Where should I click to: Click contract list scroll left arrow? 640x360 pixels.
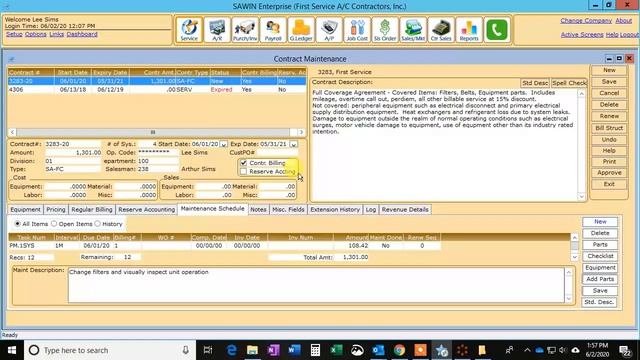[x=12, y=132]
